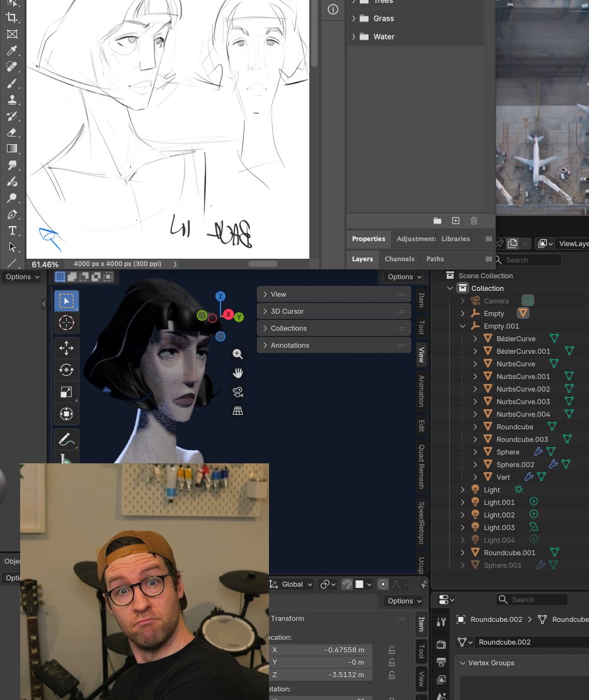Switch perspective/orthographic grid icon in viewport
Image resolution: width=589 pixels, height=700 pixels.
tap(237, 410)
